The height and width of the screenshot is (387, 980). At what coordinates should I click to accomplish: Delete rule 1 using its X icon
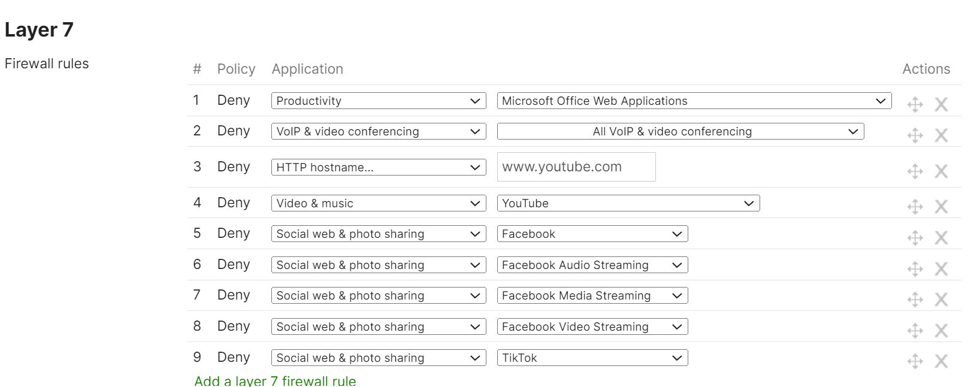coord(941,105)
